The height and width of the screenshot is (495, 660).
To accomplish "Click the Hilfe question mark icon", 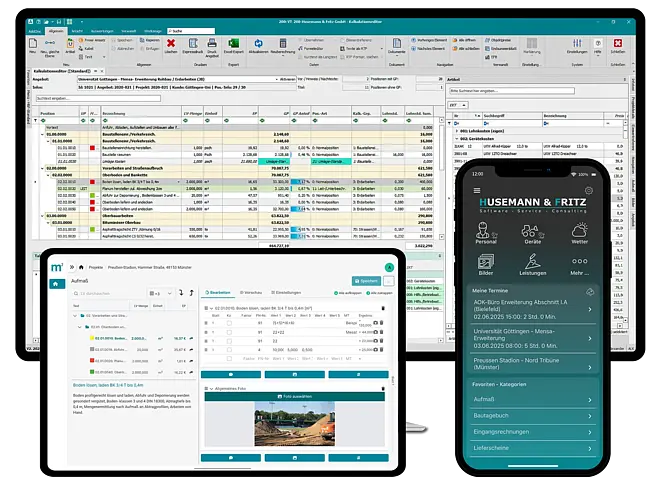I will pos(598,43).
